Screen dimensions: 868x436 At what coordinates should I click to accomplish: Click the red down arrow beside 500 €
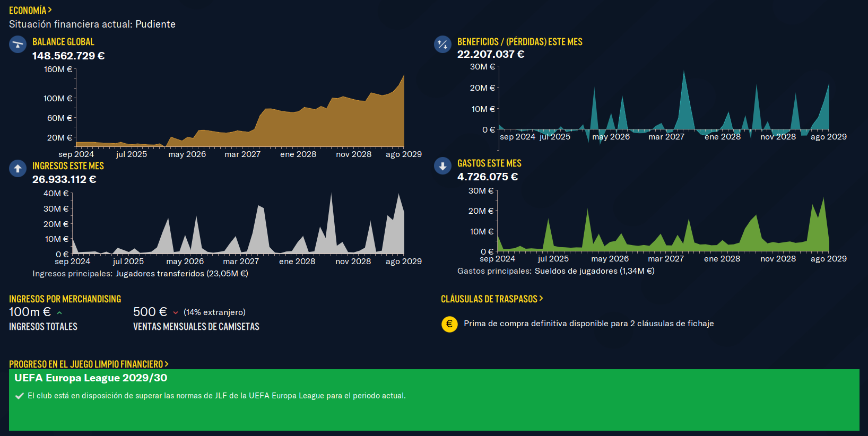(x=176, y=313)
